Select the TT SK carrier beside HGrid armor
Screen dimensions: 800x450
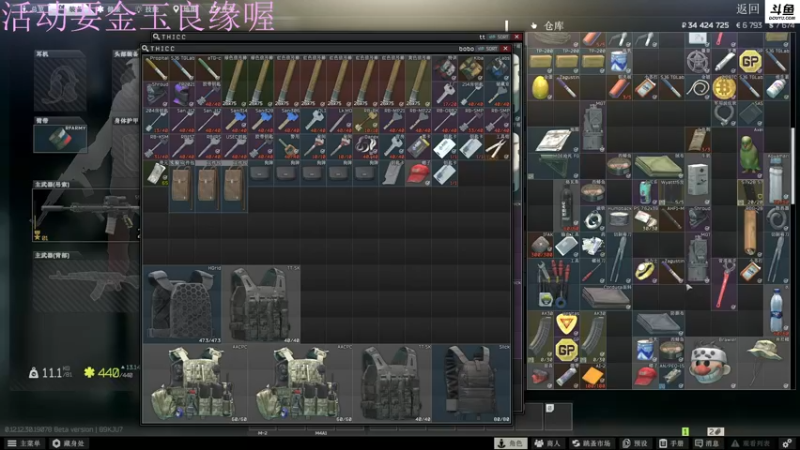(x=261, y=304)
